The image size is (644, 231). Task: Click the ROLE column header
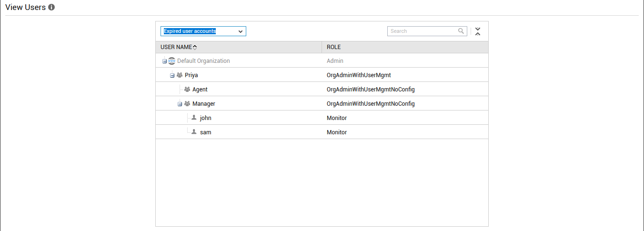tap(405, 47)
